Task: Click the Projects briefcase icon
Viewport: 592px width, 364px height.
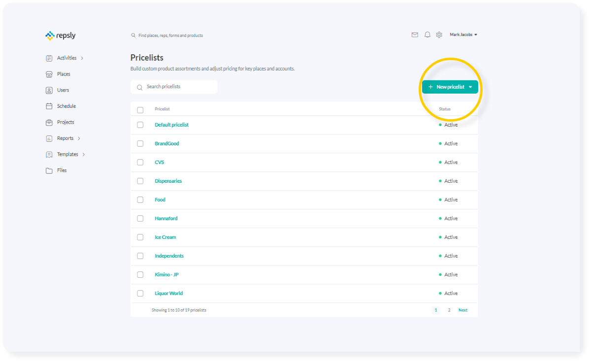Action: [x=49, y=122]
